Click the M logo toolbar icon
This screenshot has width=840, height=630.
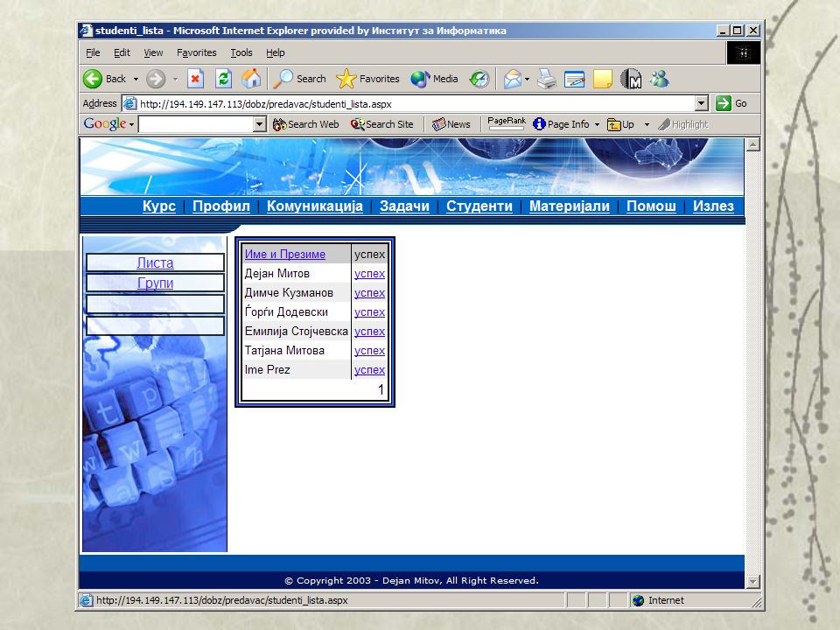pyautogui.click(x=631, y=79)
